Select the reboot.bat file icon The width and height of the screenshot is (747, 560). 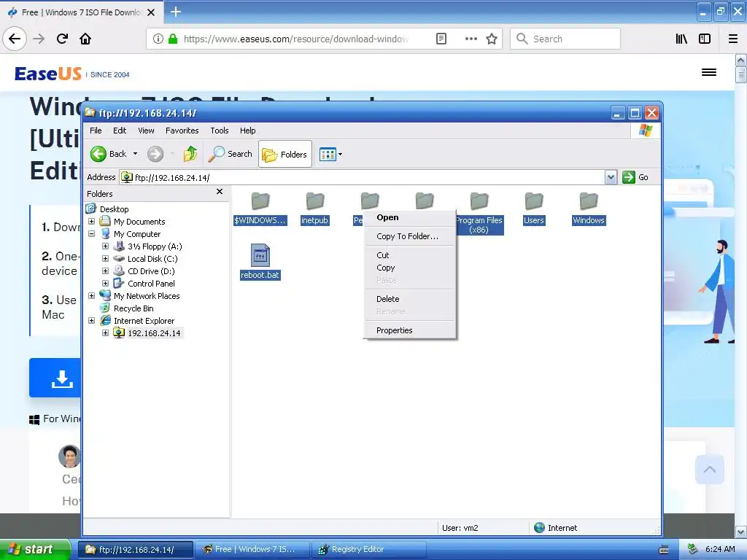pyautogui.click(x=260, y=256)
